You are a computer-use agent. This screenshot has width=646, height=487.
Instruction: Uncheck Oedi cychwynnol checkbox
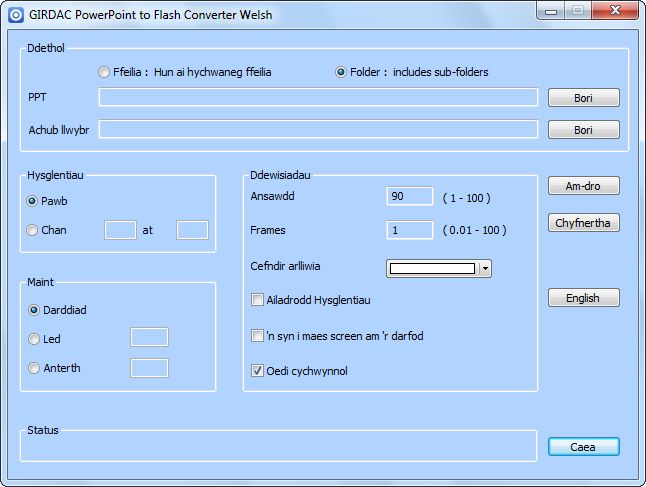257,371
